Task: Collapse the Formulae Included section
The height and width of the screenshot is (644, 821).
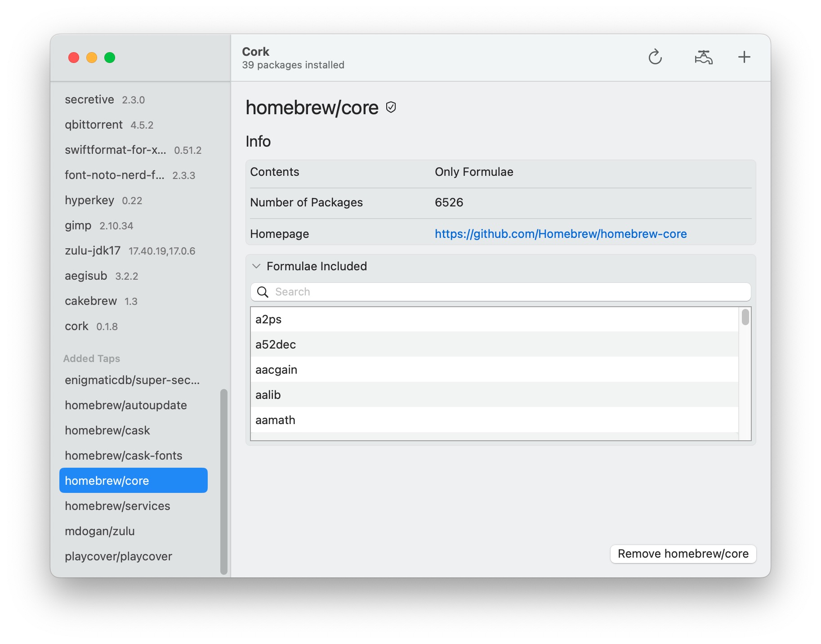Action: pos(256,266)
